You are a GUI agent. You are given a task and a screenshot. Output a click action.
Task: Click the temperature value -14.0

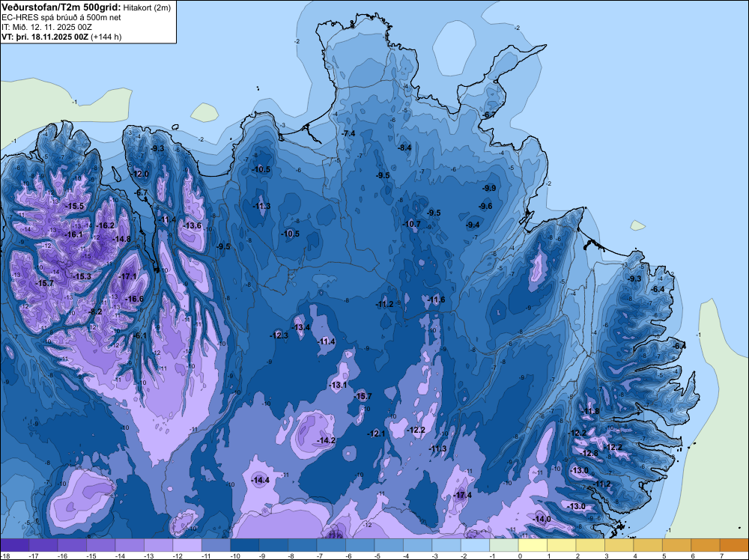[542, 519]
